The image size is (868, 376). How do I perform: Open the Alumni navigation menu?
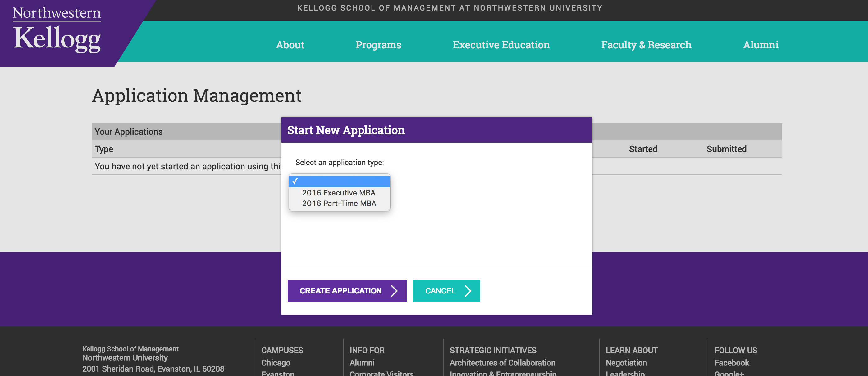[761, 44]
